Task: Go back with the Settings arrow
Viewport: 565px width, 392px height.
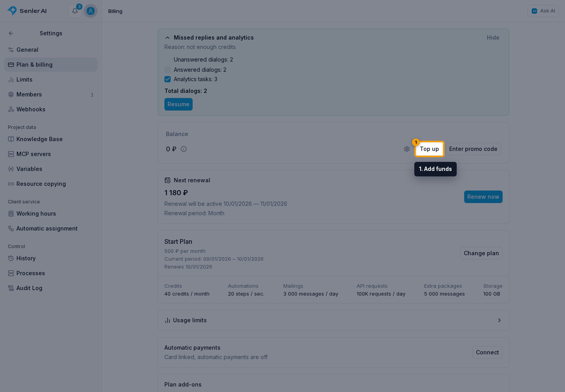Action: click(11, 33)
